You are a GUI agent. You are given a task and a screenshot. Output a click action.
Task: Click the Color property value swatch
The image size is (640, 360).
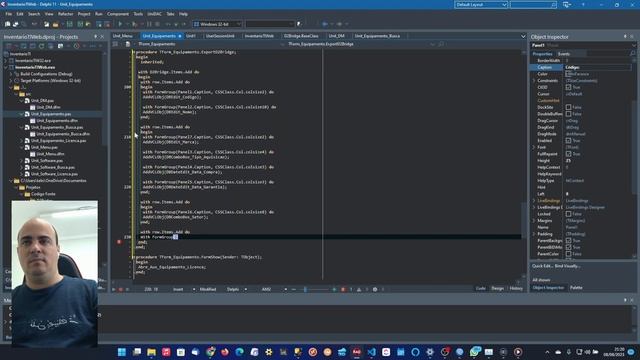click(568, 74)
